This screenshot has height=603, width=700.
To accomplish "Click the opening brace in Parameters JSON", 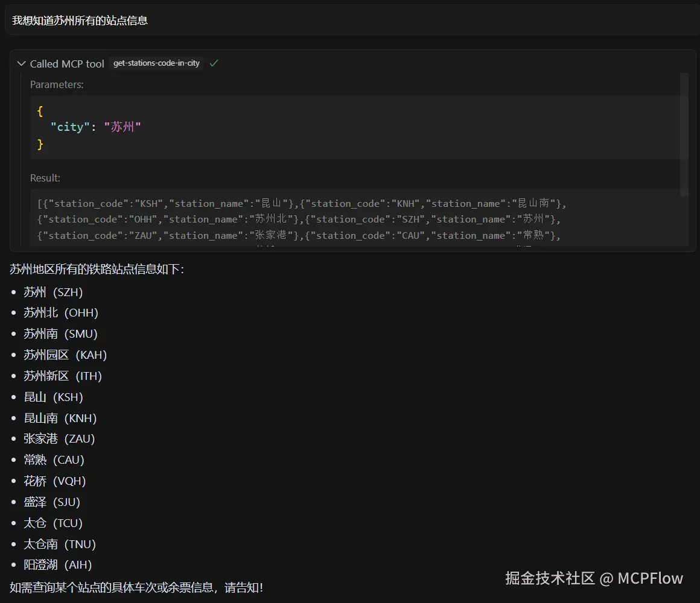I will [x=40, y=110].
